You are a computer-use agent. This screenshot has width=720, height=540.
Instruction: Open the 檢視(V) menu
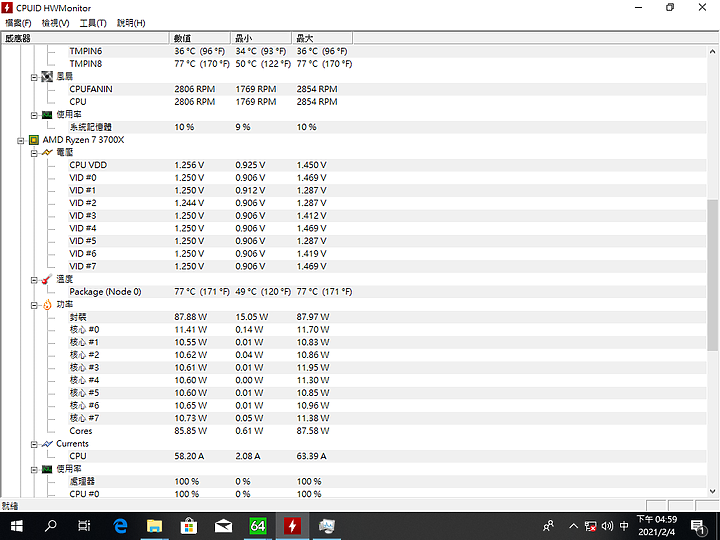click(56, 23)
